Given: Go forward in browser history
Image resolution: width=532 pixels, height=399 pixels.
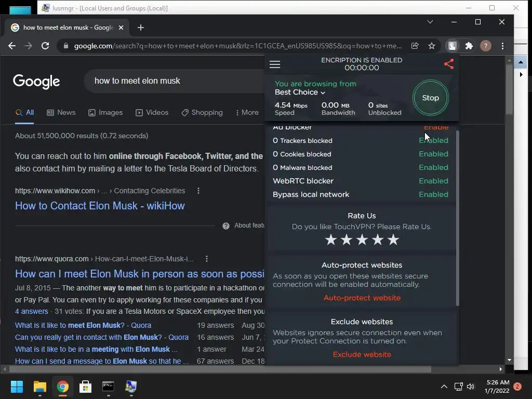Looking at the screenshot, I should [29, 46].
